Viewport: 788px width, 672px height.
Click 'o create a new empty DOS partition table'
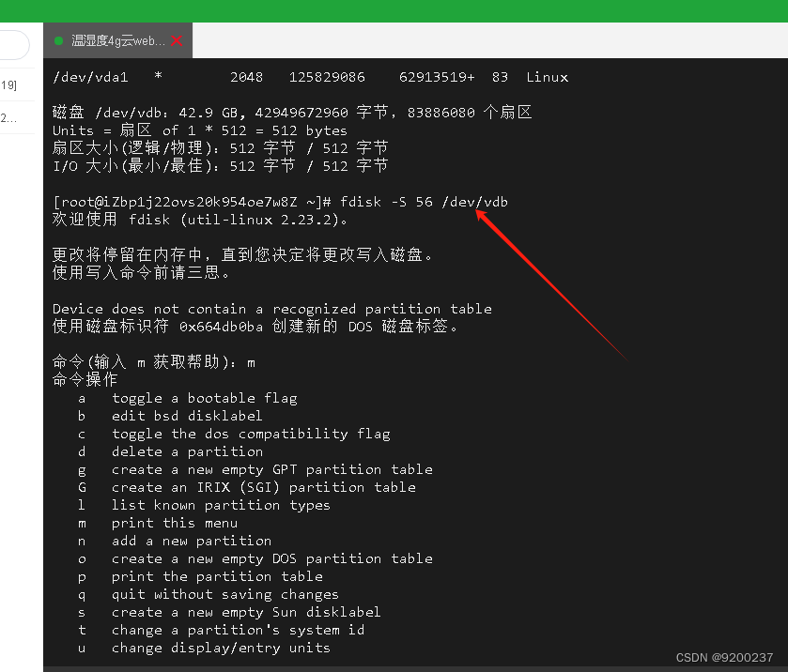pyautogui.click(x=255, y=558)
